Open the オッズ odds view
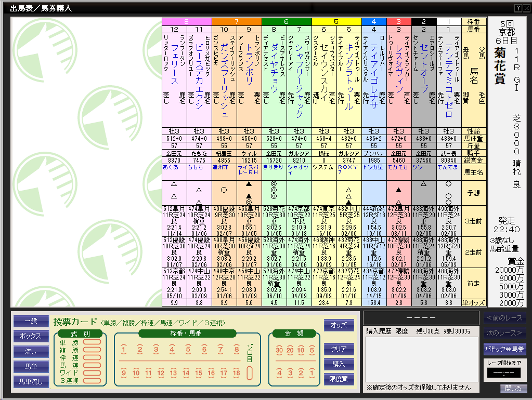Screen dimensions: 532x400 pos(339,325)
